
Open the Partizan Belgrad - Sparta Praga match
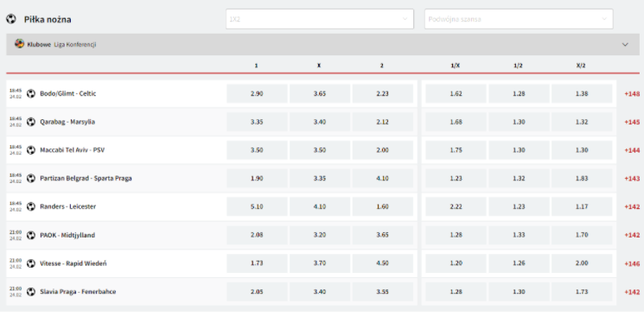click(86, 179)
